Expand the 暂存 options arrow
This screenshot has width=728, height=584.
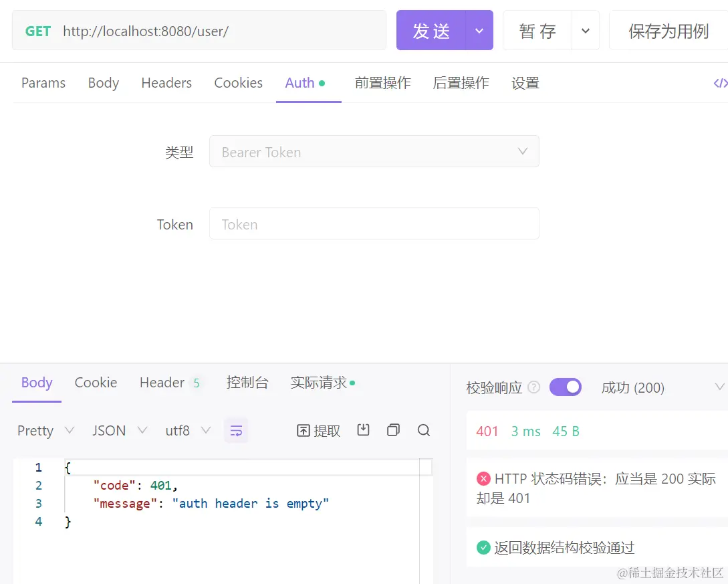[586, 31]
